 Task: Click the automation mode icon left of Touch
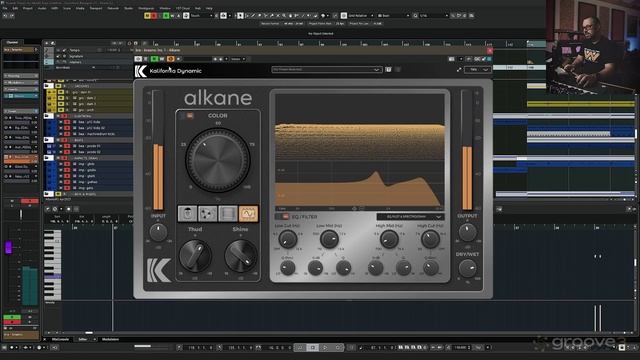pyautogui.click(x=186, y=16)
